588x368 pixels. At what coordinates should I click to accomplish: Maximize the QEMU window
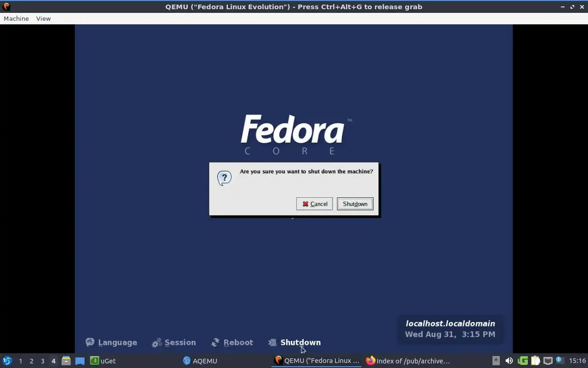[x=572, y=7]
